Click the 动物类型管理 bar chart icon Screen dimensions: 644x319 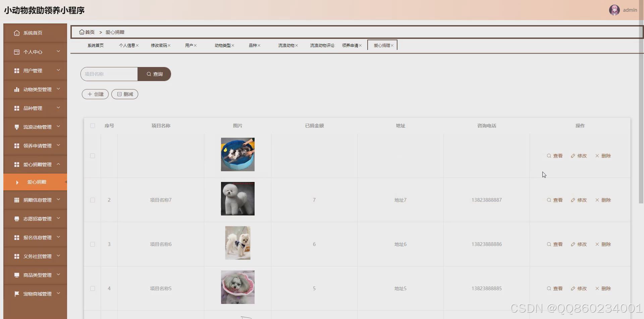[x=17, y=89]
